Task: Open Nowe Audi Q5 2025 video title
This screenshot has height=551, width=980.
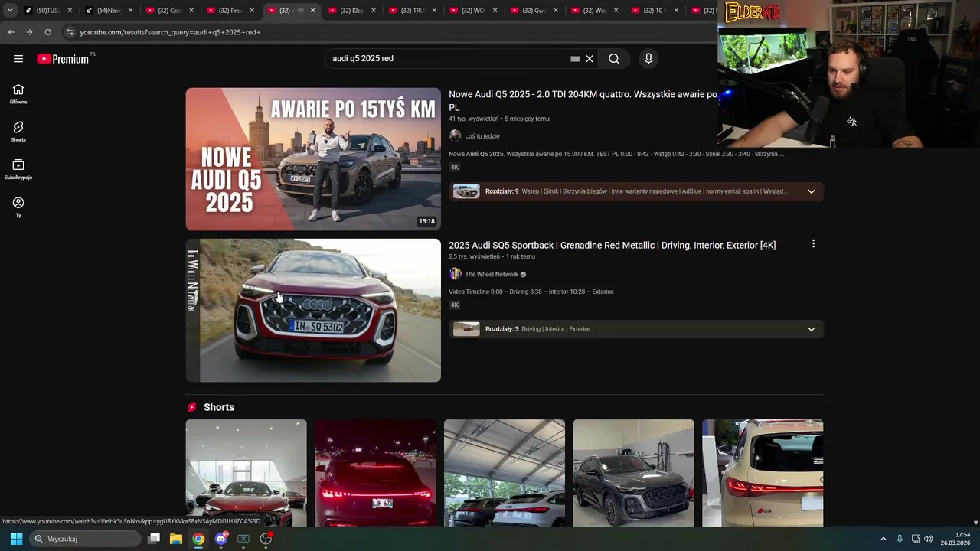Action: tap(583, 101)
